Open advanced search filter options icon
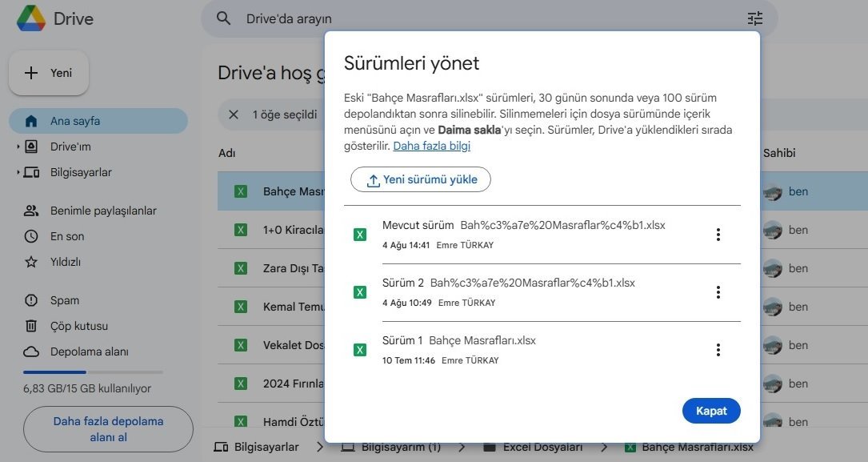Image resolution: width=868 pixels, height=462 pixels. [755, 18]
